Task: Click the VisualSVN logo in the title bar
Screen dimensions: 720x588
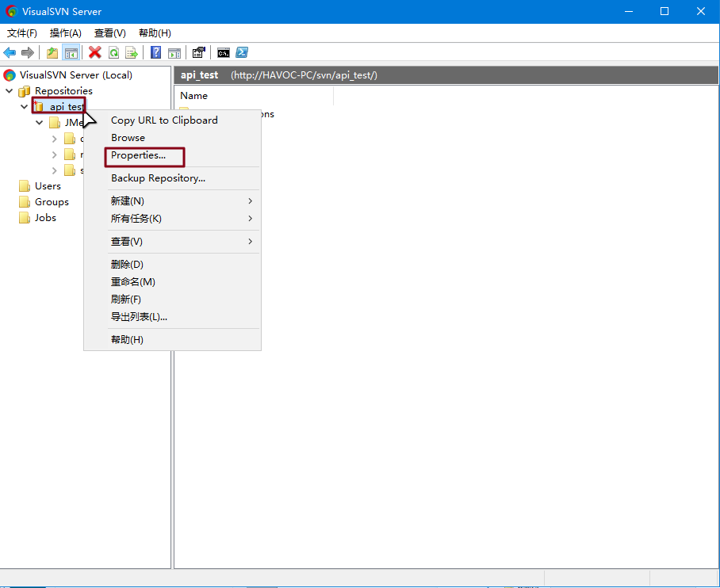Action: coord(11,11)
